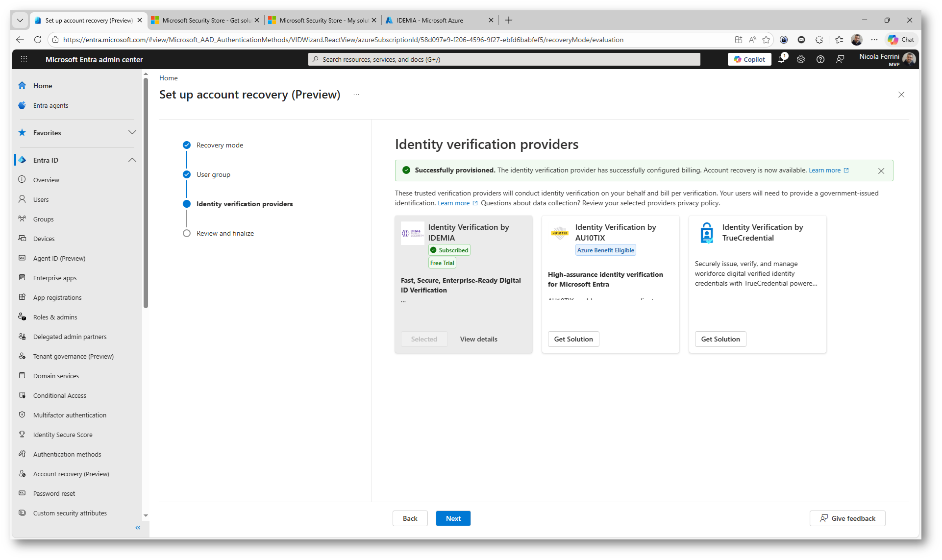The image size is (942, 560).
Task: Go to Recovery mode step
Action: 220,145
